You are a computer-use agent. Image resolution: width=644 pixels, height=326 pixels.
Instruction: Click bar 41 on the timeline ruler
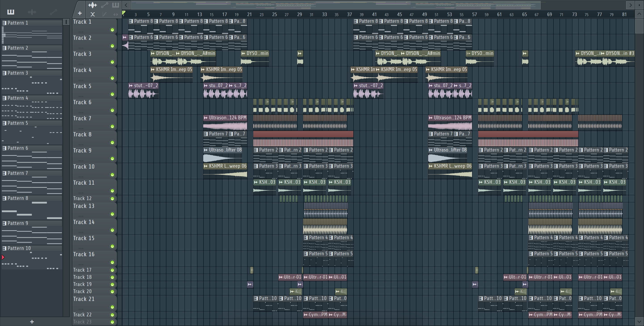tap(374, 15)
